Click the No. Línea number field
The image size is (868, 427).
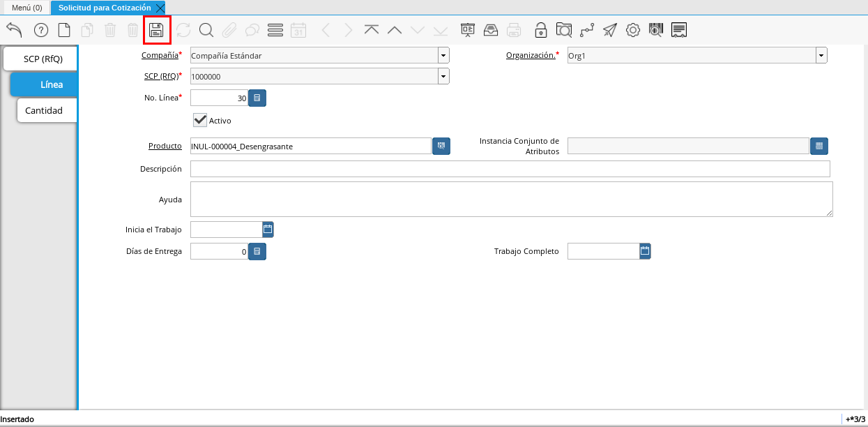point(219,98)
